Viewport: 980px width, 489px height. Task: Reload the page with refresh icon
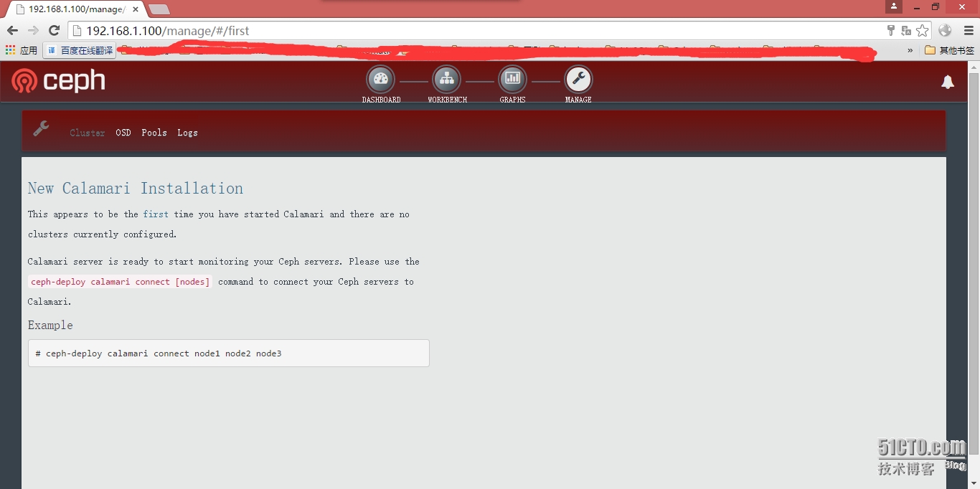pos(54,30)
